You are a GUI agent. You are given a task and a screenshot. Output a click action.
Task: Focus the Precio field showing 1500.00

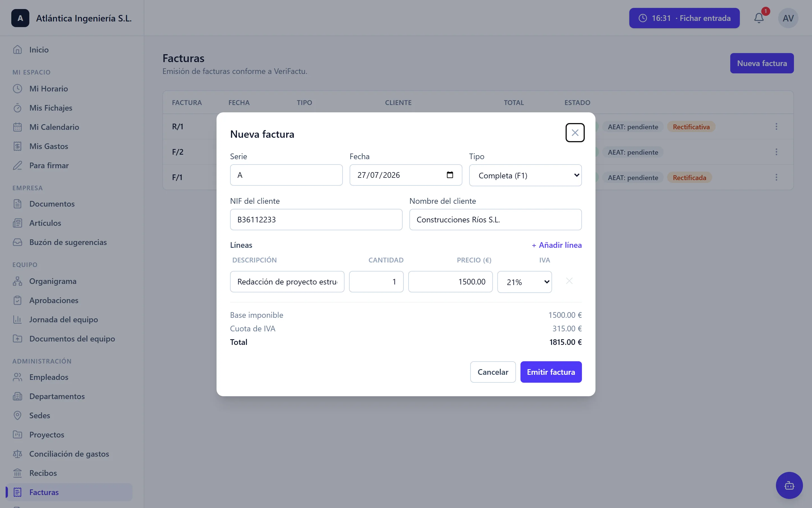point(450,282)
